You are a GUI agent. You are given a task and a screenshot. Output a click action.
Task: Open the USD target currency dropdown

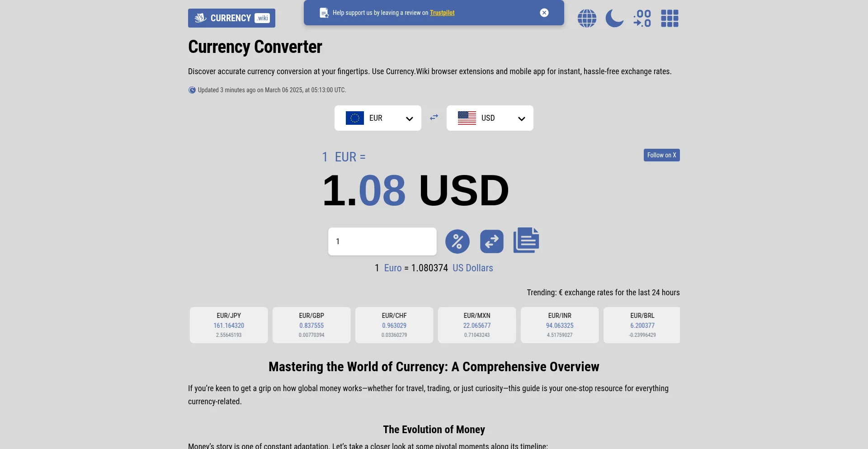click(x=490, y=118)
